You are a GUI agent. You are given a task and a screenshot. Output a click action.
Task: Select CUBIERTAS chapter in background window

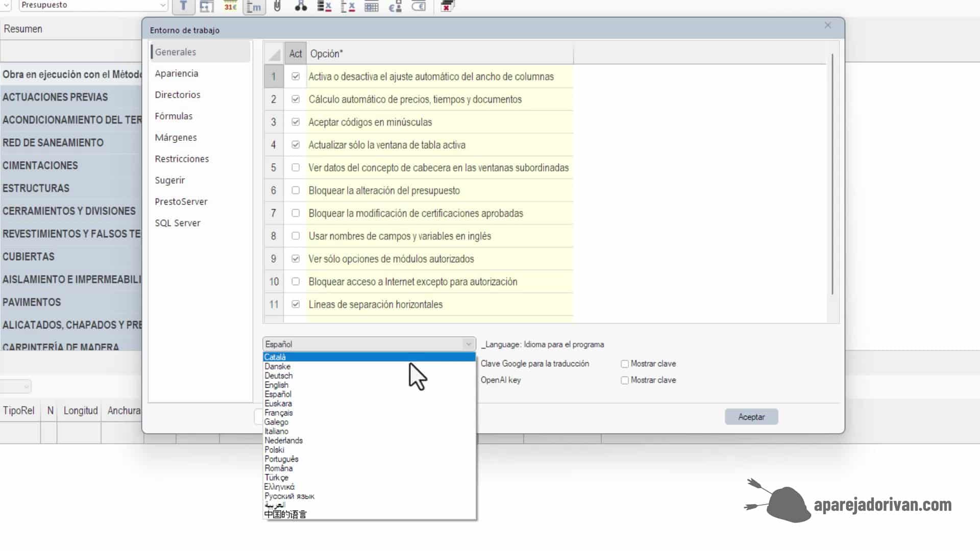[29, 257]
